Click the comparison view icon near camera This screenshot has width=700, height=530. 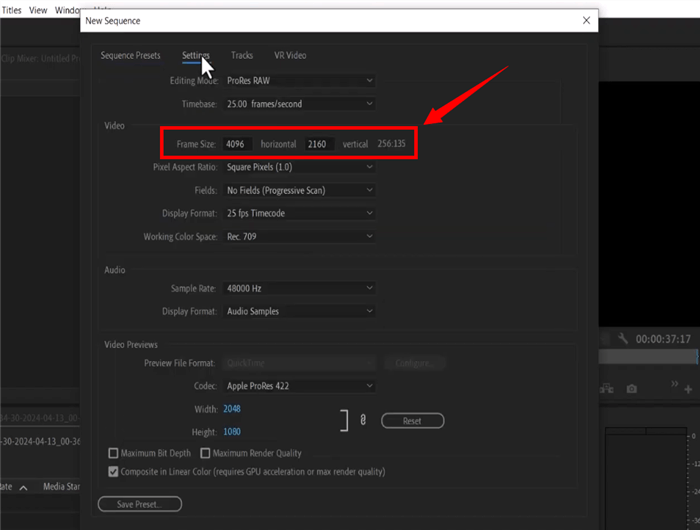point(607,387)
